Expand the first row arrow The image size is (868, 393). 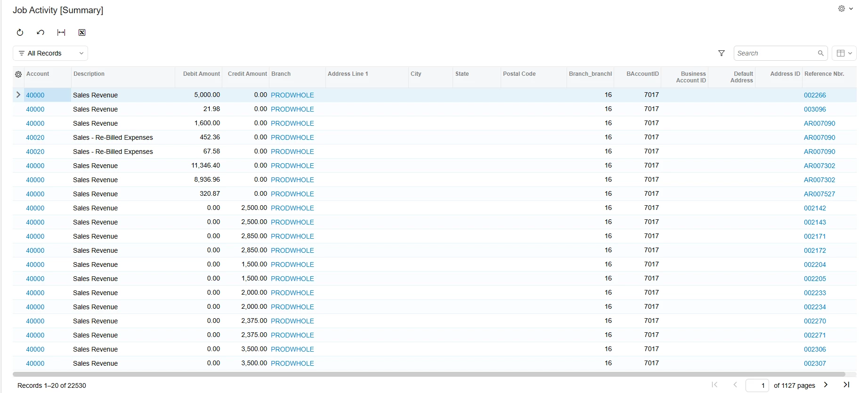18,95
